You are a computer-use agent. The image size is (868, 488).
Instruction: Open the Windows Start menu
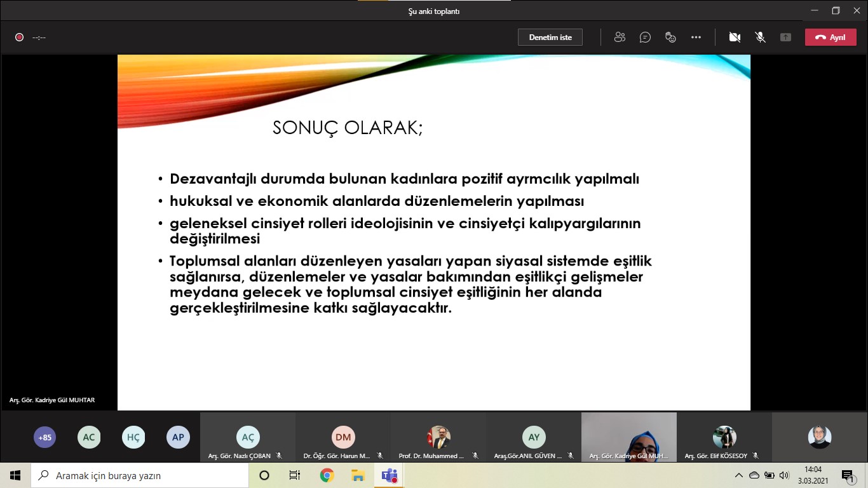[15, 475]
